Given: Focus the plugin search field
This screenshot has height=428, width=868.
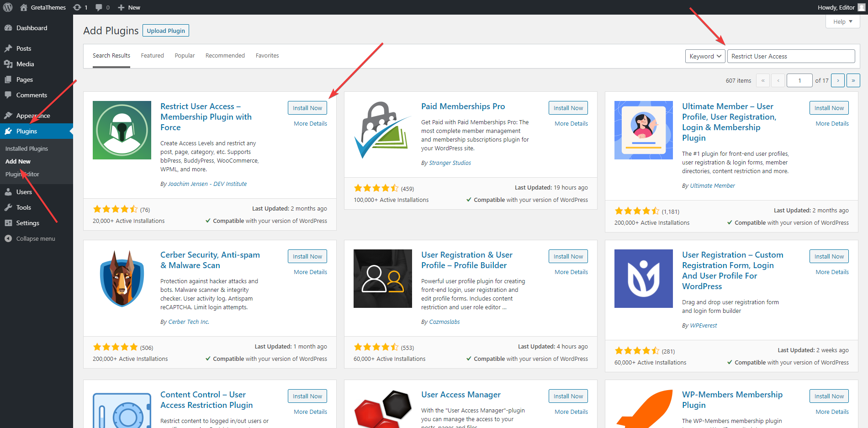Looking at the screenshot, I should click(x=791, y=56).
